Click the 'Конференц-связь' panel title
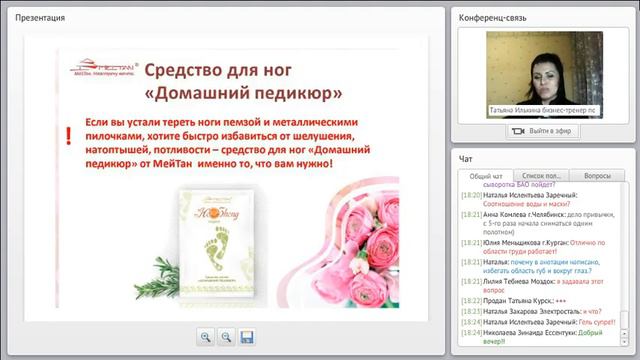Screen dimensions: 640x360 pos(493,18)
